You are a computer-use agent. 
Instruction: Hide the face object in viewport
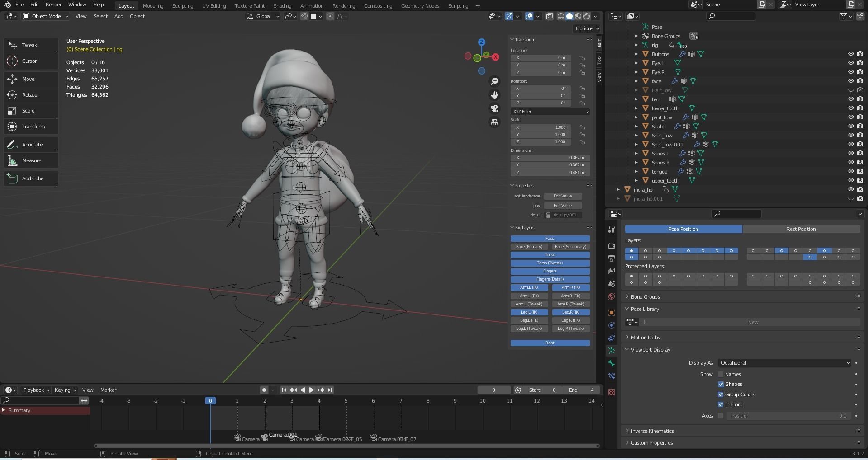tap(851, 81)
